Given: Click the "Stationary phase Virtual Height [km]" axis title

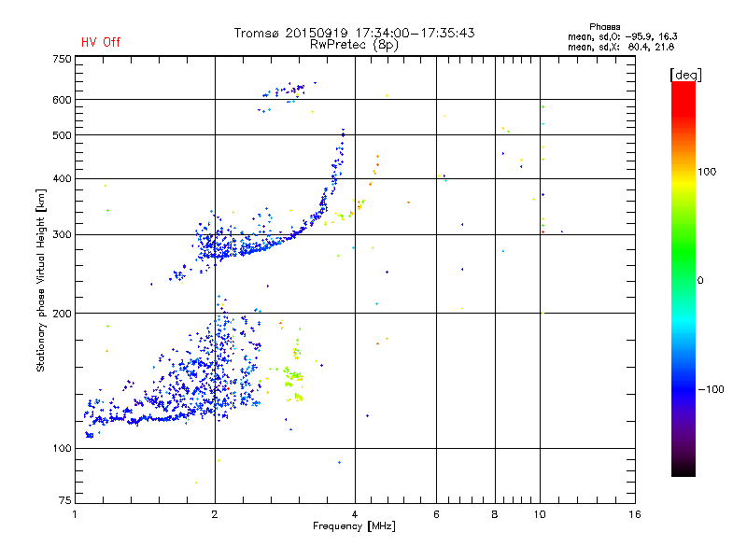Looking at the screenshot, I should click(41, 281).
